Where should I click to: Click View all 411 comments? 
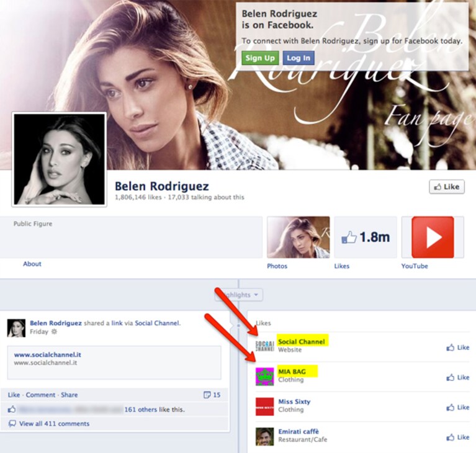click(55, 424)
